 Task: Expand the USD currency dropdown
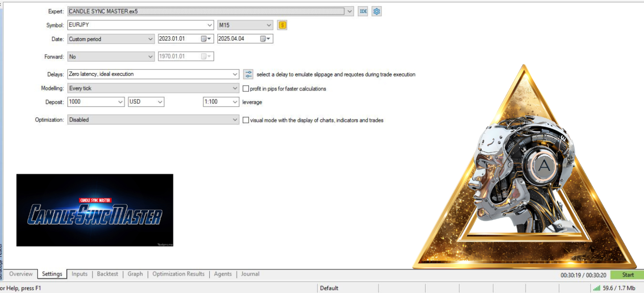tap(160, 102)
